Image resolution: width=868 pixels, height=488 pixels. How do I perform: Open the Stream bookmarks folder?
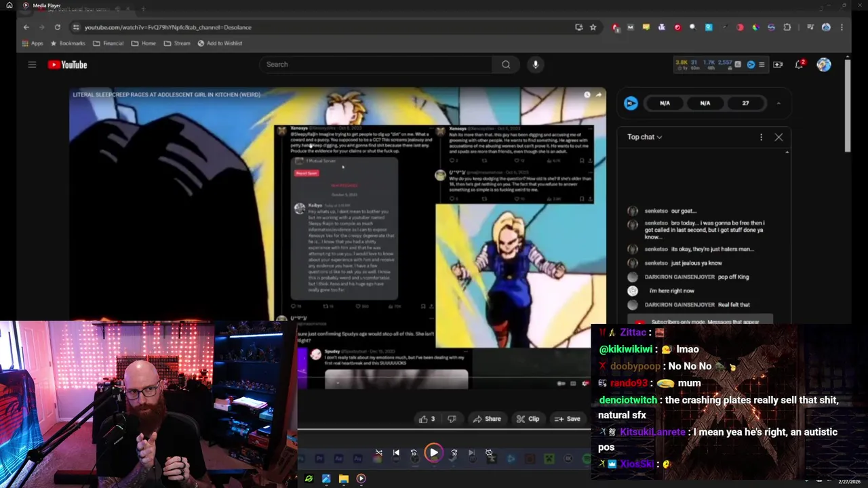(x=177, y=43)
